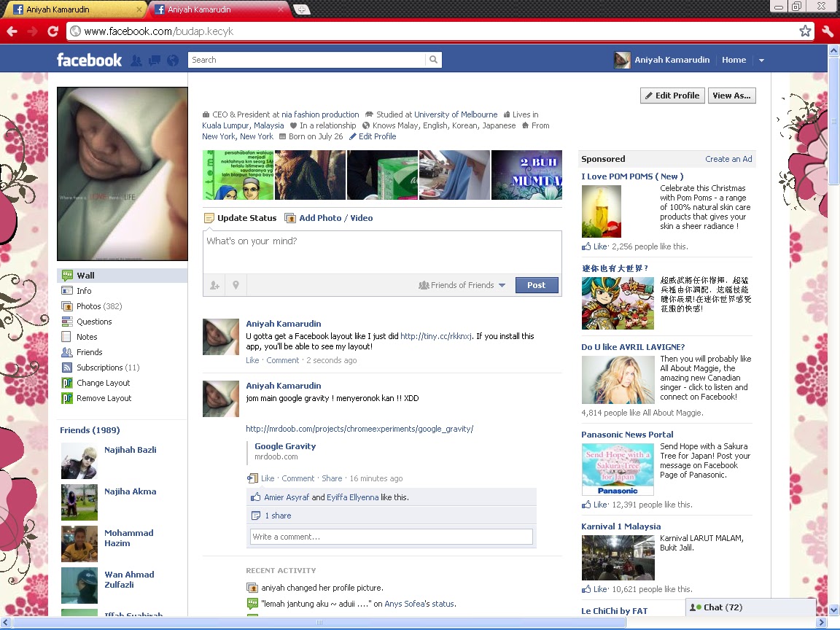Viewport: 840px width, 630px height.
Task: Click the Write a comment field
Action: [391, 537]
